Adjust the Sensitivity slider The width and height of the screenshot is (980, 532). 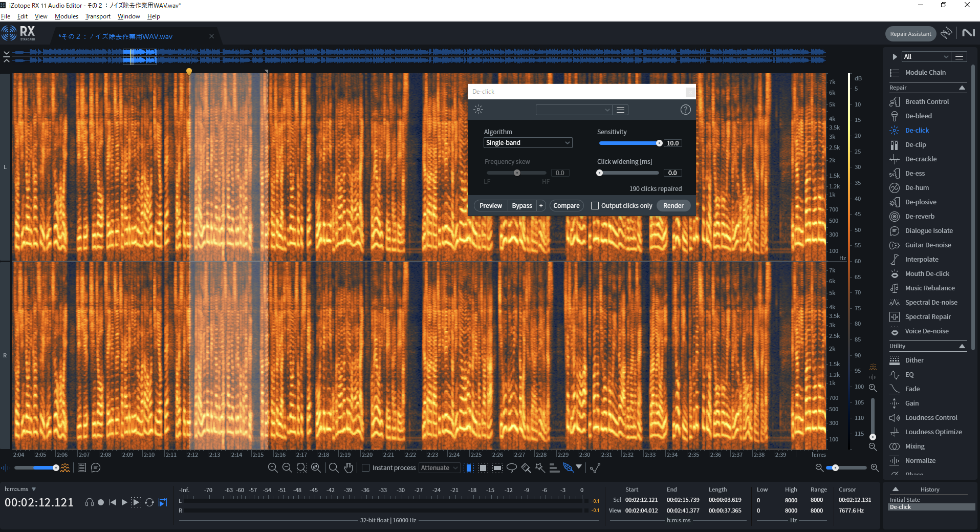click(x=629, y=143)
